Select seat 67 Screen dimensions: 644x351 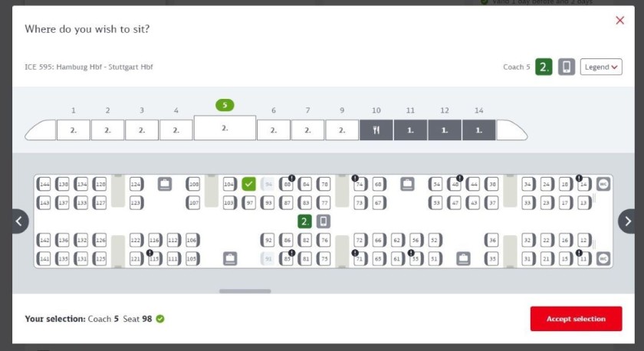click(379, 202)
